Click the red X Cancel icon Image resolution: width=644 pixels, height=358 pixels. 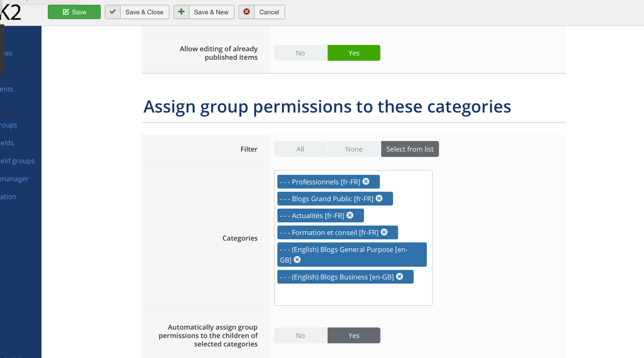coord(246,12)
